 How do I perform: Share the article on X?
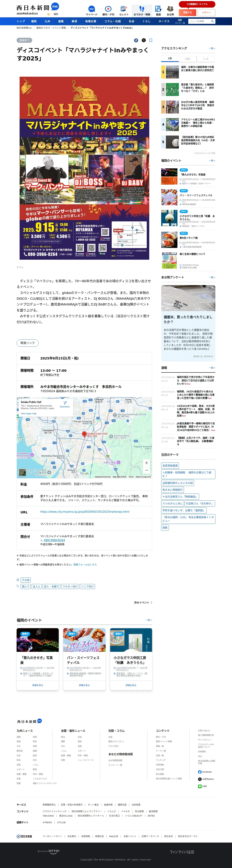point(144,40)
